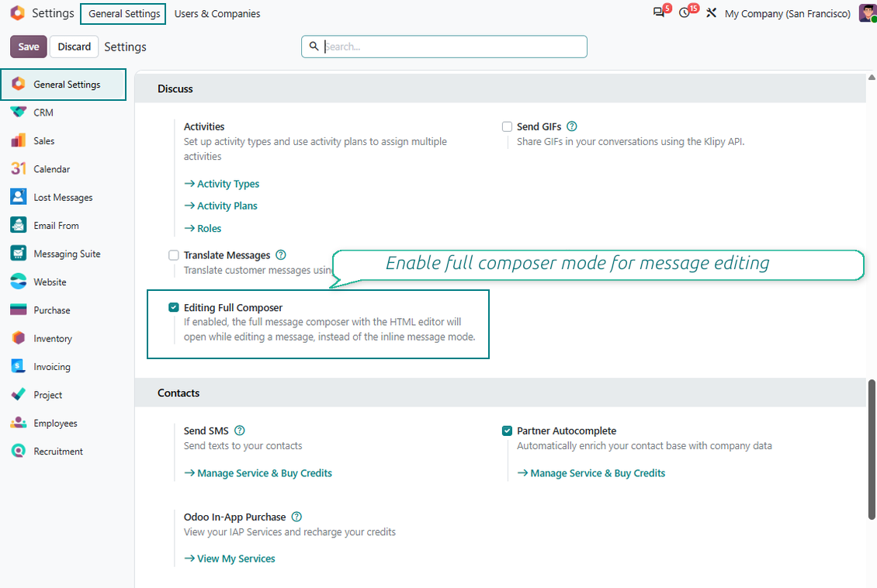Open the Roles link
This screenshot has height=588, width=877.
[203, 228]
